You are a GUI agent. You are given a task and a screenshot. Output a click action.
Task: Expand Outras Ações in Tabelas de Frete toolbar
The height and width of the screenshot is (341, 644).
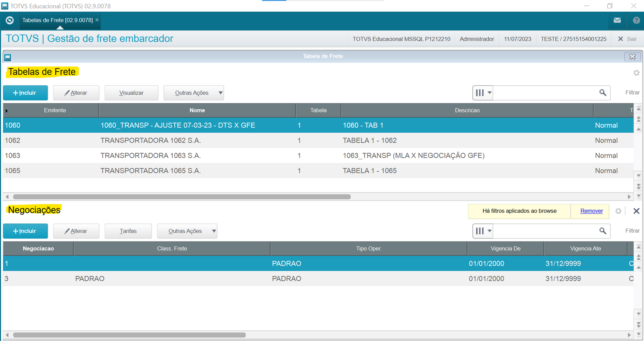click(194, 93)
